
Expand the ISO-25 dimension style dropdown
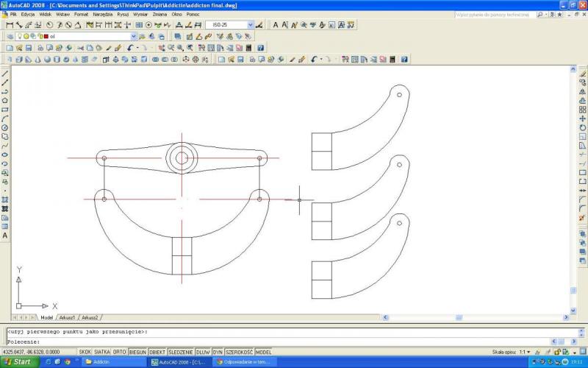coord(250,25)
